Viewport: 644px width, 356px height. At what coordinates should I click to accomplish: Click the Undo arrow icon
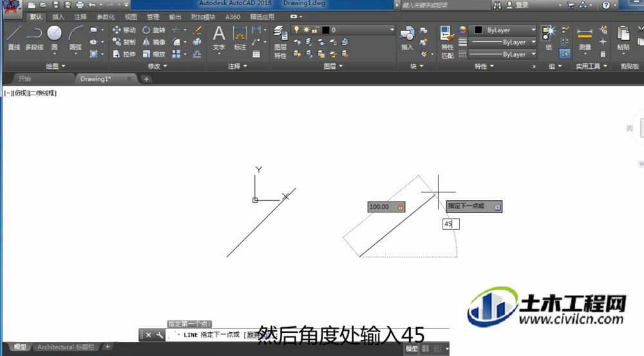[x=92, y=5]
